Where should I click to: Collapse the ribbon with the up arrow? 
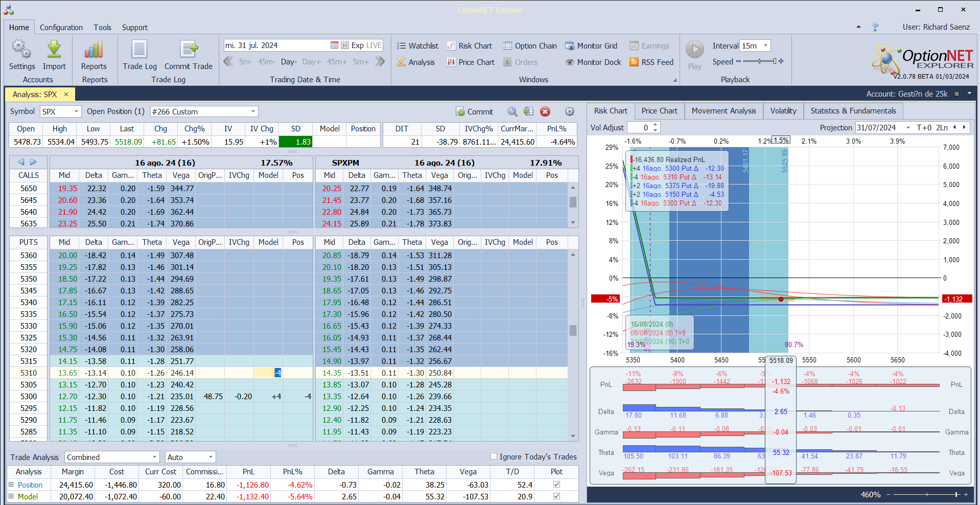(858, 27)
